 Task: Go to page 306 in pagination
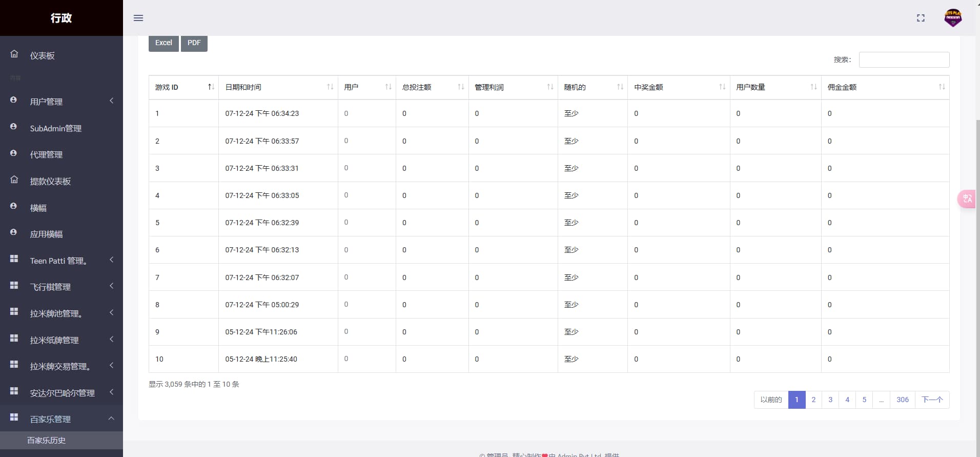[902, 400]
